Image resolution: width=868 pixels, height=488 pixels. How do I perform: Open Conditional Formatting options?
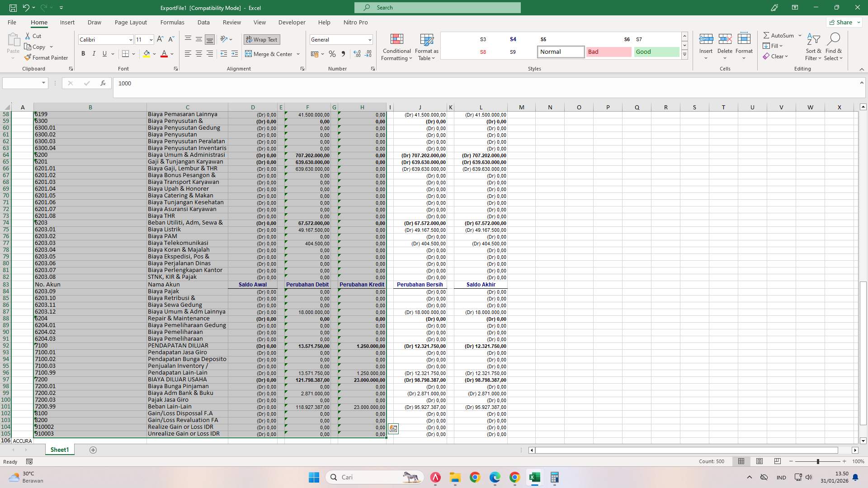pos(396,47)
